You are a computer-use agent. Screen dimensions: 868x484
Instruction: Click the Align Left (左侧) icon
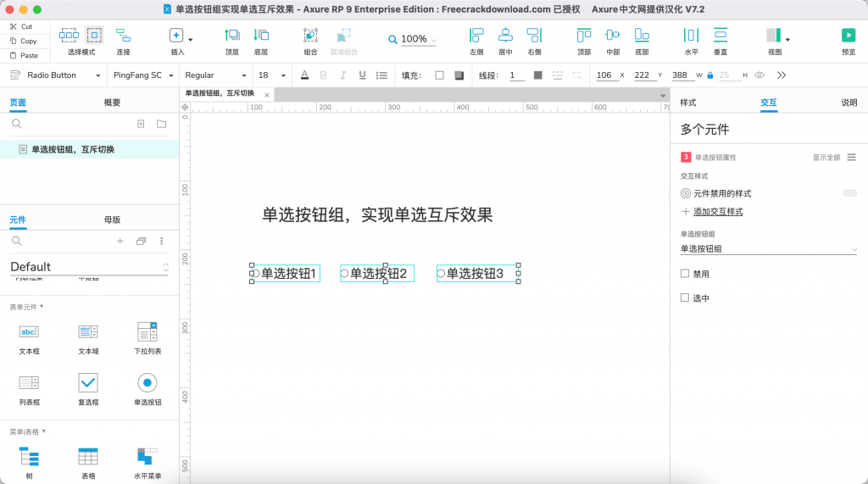click(x=476, y=36)
